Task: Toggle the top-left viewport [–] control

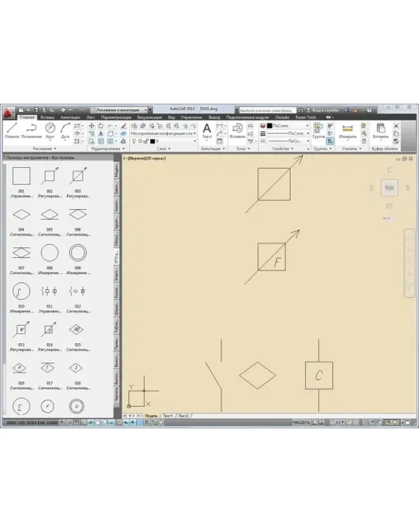Action: point(126,158)
